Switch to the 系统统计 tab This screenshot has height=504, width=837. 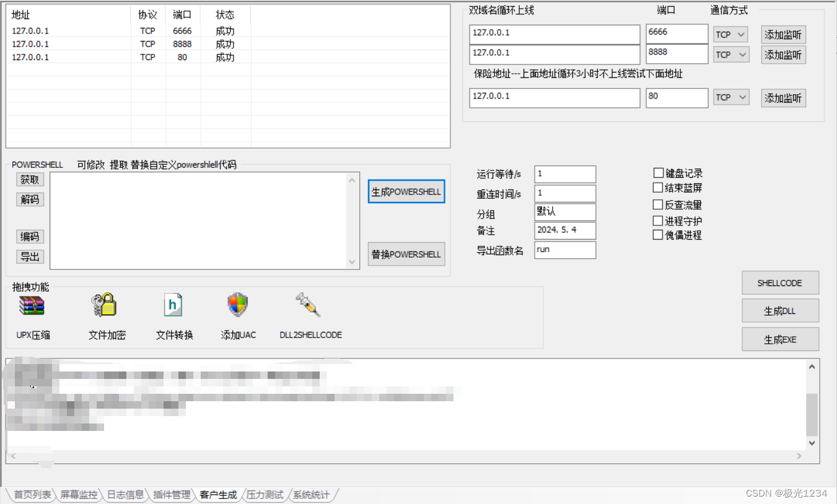[x=311, y=495]
